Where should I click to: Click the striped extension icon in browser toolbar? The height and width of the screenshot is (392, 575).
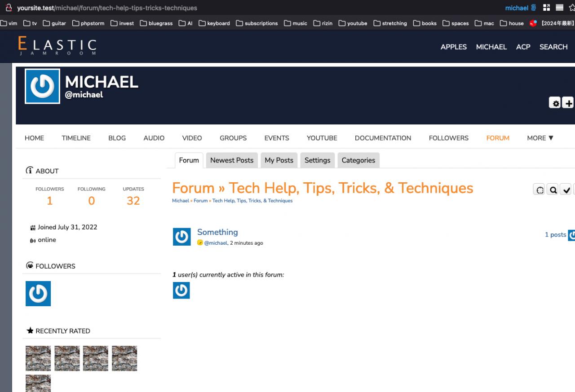point(560,8)
